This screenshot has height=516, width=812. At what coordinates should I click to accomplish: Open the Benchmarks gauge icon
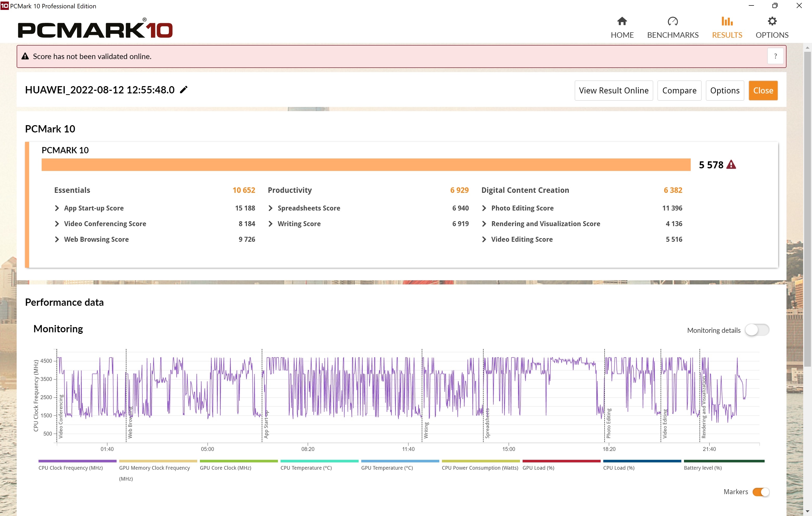(673, 22)
